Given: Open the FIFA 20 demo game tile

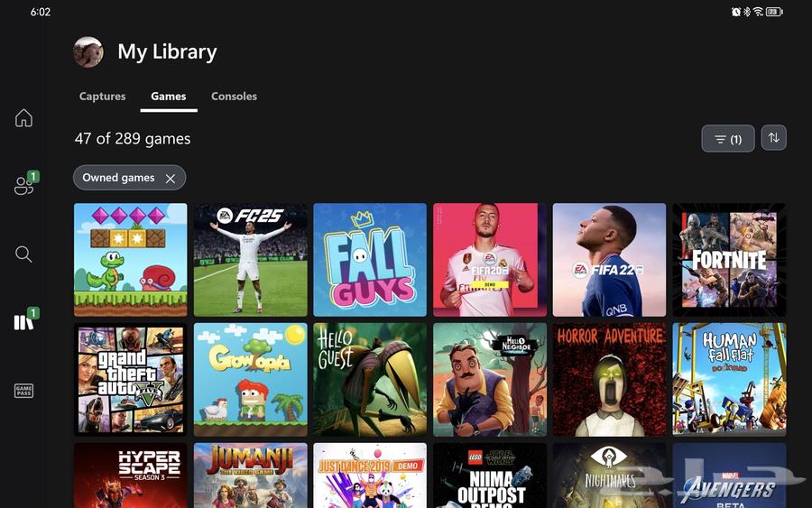Looking at the screenshot, I should 489,260.
